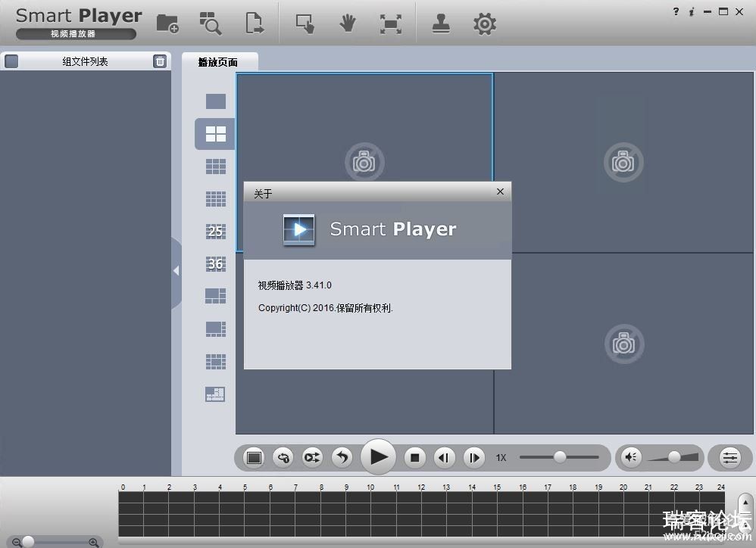Open settings gear in top toolbar

(485, 23)
